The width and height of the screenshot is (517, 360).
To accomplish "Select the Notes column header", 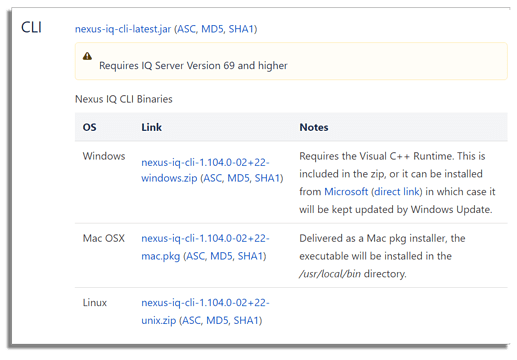I will [x=314, y=127].
